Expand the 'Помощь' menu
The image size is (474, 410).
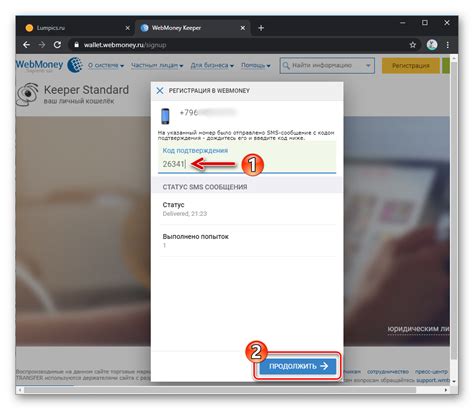[256, 65]
